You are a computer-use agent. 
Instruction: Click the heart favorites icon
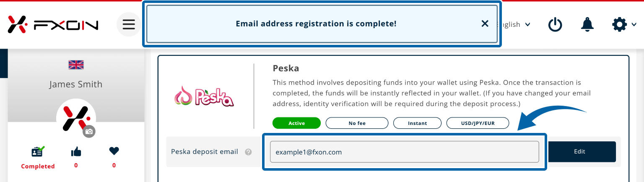coord(114,151)
